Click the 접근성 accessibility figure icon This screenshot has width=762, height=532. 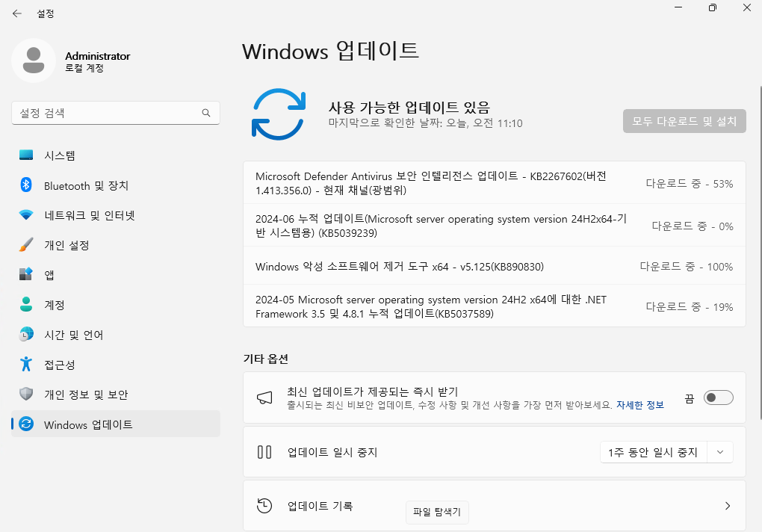(26, 365)
